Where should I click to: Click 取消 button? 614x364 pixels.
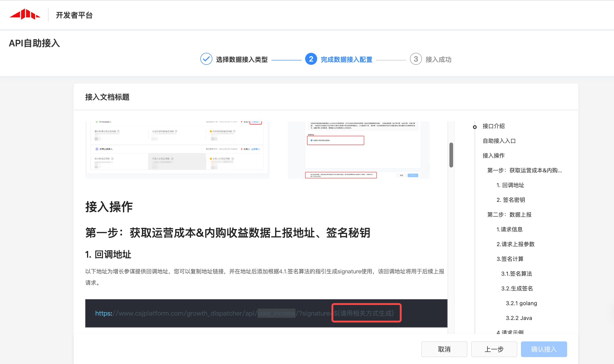pos(444,349)
